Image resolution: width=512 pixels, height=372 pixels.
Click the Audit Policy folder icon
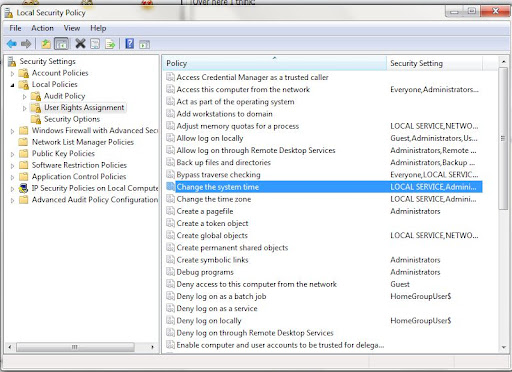pos(36,96)
